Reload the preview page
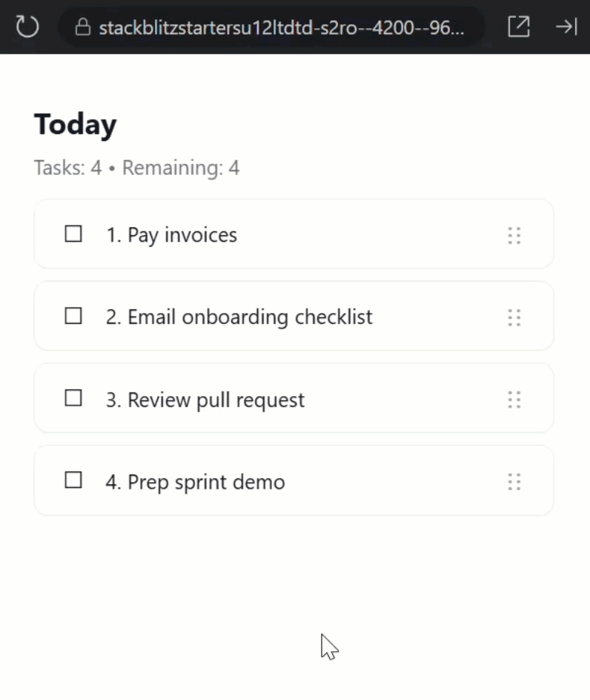Viewport: 590px width, 700px height. pos(27,27)
